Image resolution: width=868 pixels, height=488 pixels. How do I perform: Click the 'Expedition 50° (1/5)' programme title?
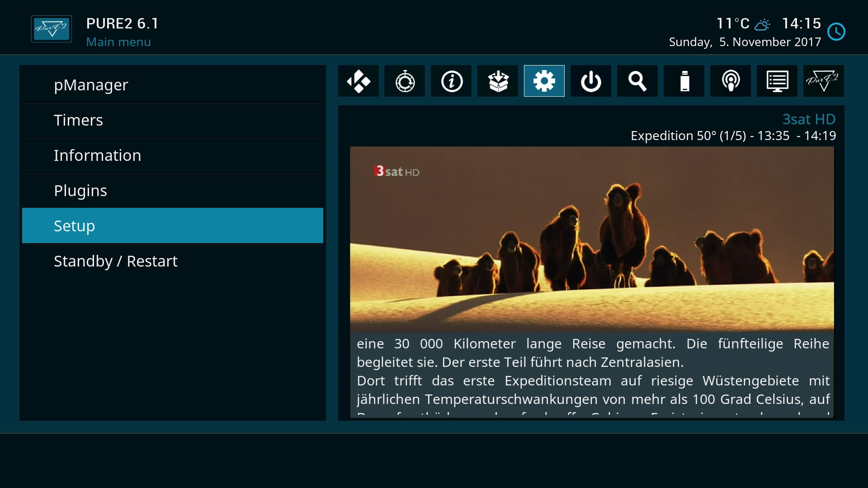(x=689, y=136)
